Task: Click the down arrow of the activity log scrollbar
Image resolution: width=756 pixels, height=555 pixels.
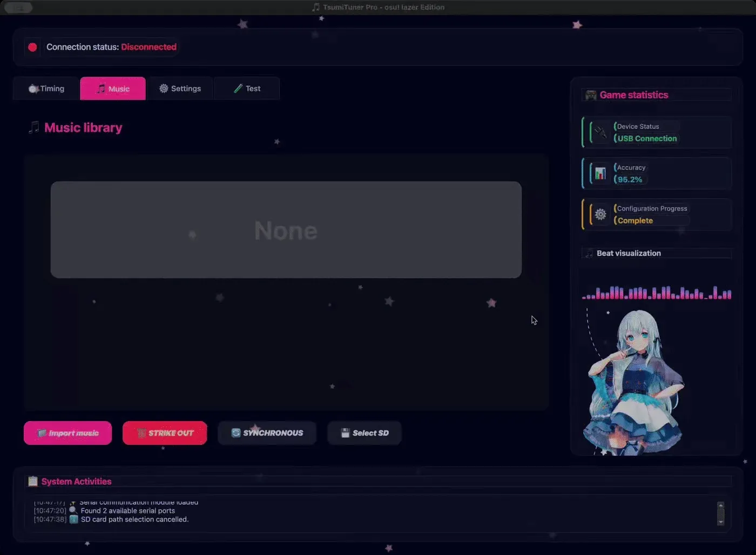Action: (x=720, y=522)
